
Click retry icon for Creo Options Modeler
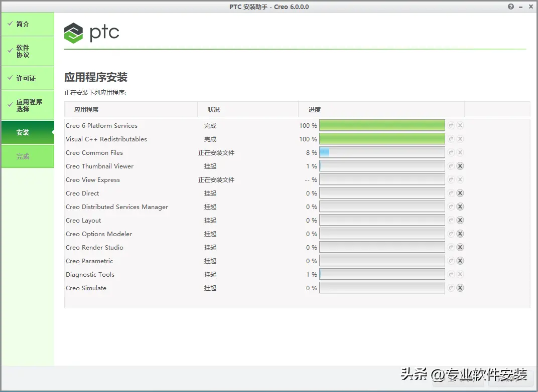(x=451, y=234)
